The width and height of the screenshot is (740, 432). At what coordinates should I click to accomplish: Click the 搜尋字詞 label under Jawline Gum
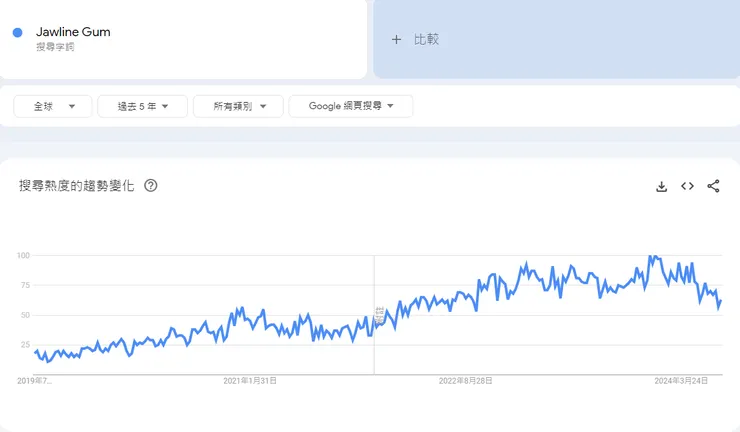(55, 47)
